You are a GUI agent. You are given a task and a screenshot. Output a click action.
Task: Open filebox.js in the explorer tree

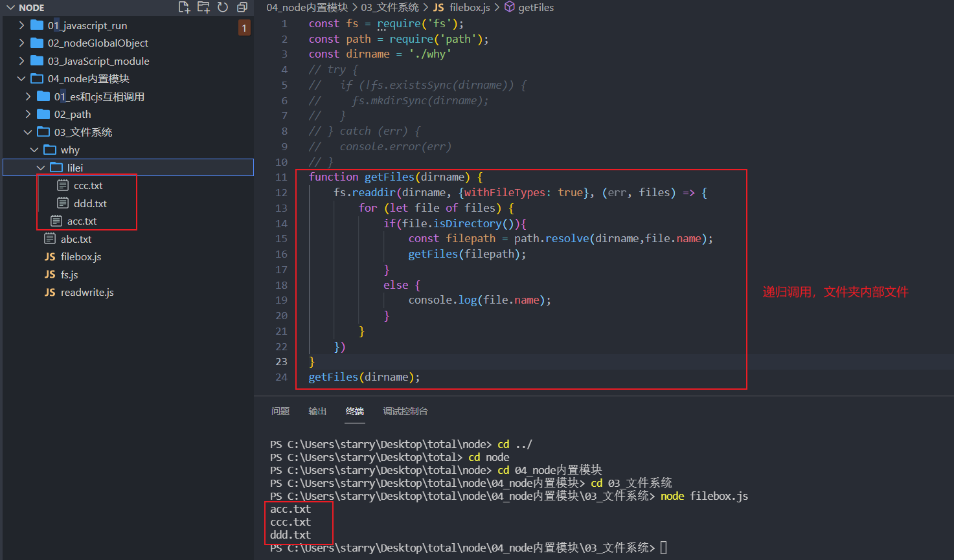click(x=81, y=257)
